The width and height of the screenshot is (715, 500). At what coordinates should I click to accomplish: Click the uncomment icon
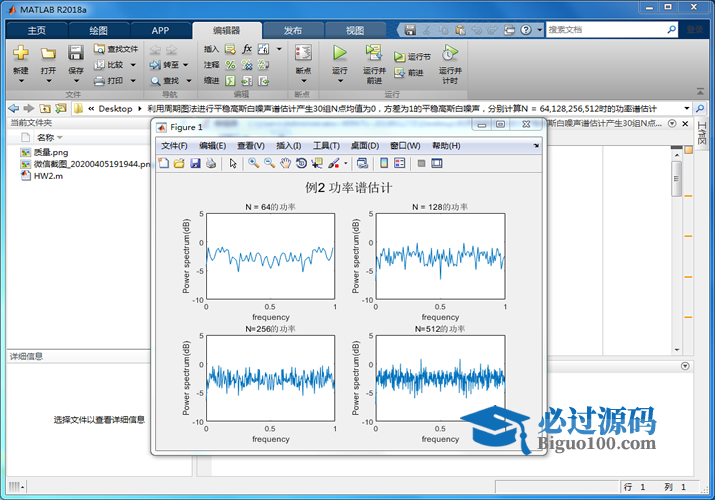247,65
